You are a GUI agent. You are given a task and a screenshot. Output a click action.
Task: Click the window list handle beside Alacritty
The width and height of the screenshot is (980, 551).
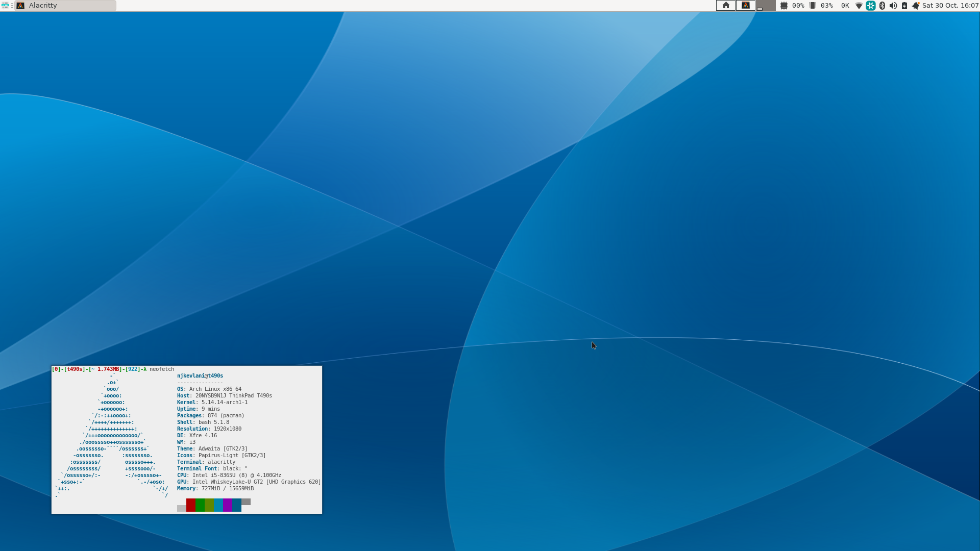[x=12, y=6]
